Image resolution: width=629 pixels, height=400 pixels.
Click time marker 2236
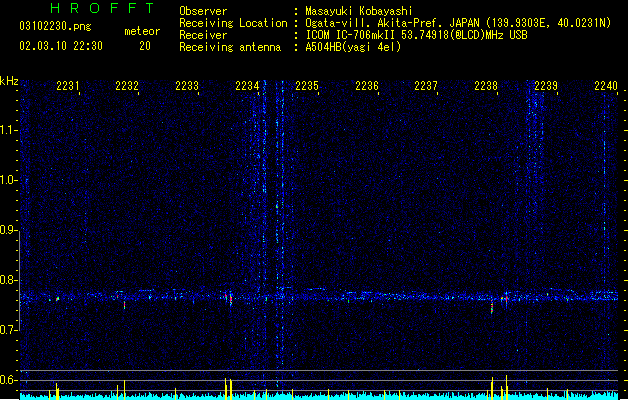click(x=367, y=86)
